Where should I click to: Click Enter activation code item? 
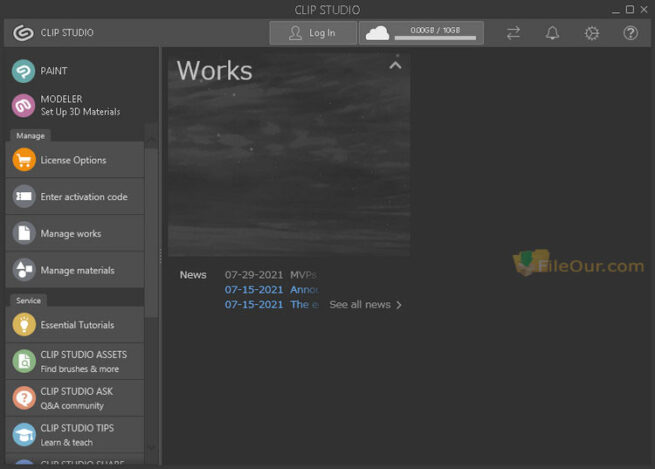(x=75, y=197)
